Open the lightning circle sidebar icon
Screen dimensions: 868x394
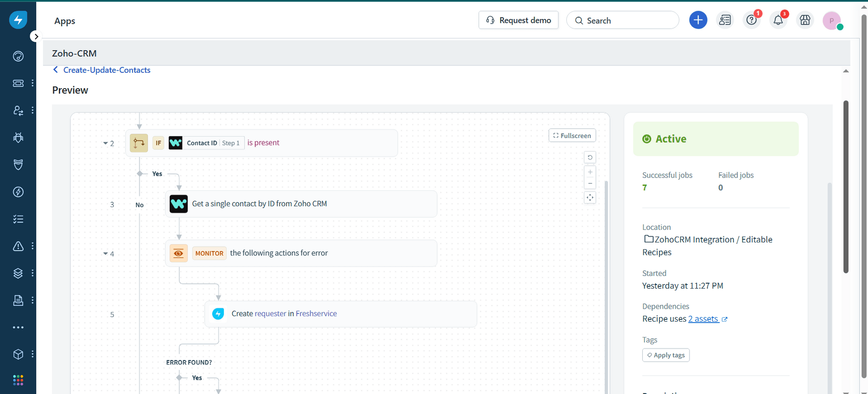coord(18,192)
